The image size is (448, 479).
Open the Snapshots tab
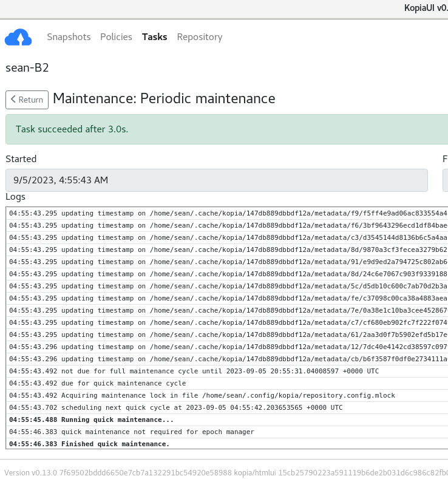pos(69,37)
